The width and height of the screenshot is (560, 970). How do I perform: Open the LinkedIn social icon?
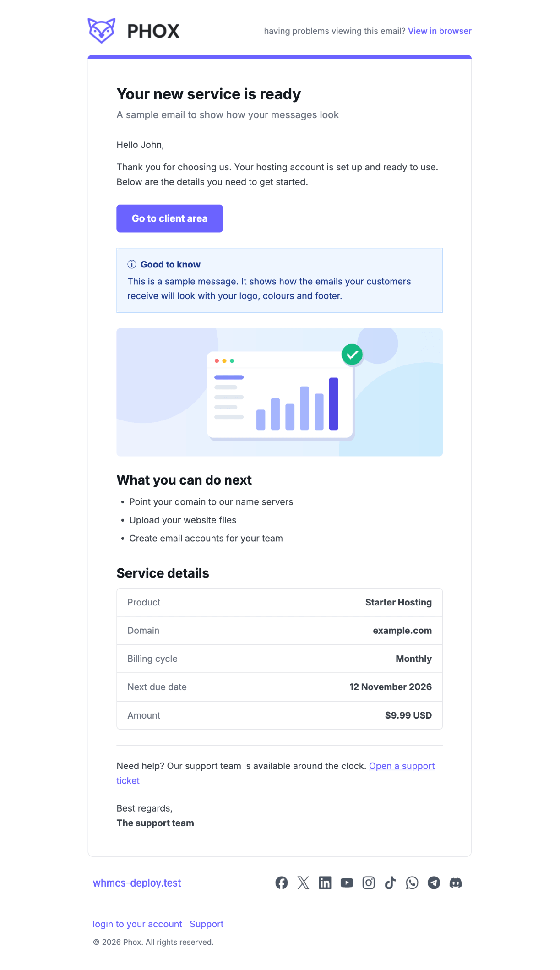pos(325,883)
